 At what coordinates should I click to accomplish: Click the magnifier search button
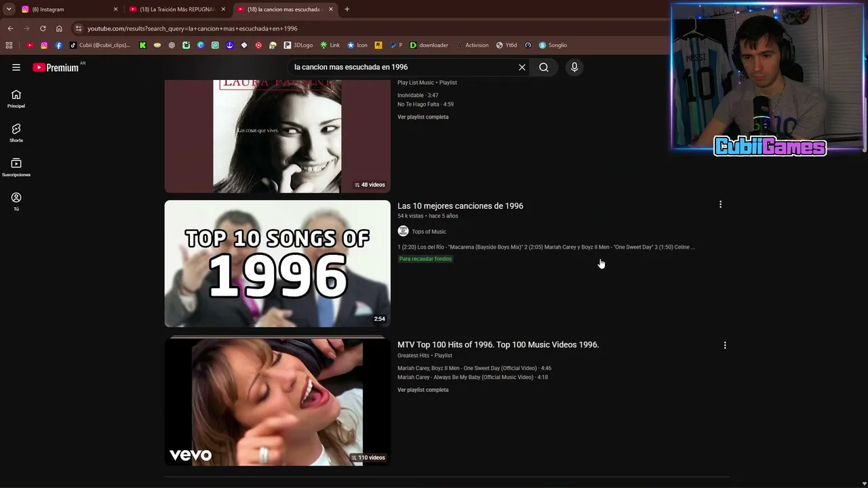(544, 67)
